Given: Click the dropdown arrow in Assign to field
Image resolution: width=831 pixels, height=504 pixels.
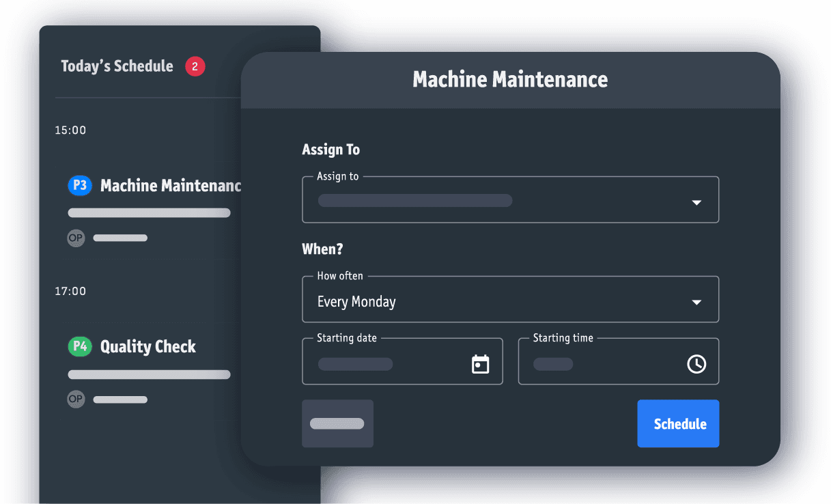Looking at the screenshot, I should pyautogui.click(x=696, y=202).
